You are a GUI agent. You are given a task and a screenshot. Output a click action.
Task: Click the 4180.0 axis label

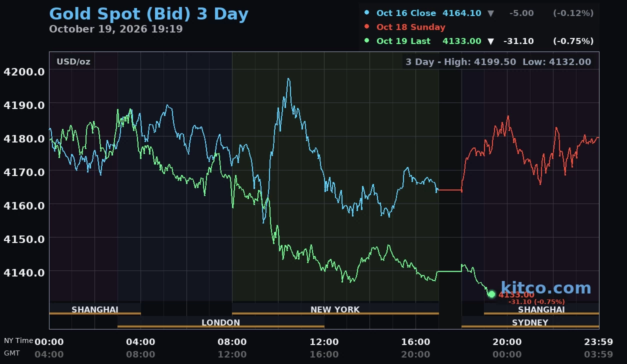click(x=24, y=138)
